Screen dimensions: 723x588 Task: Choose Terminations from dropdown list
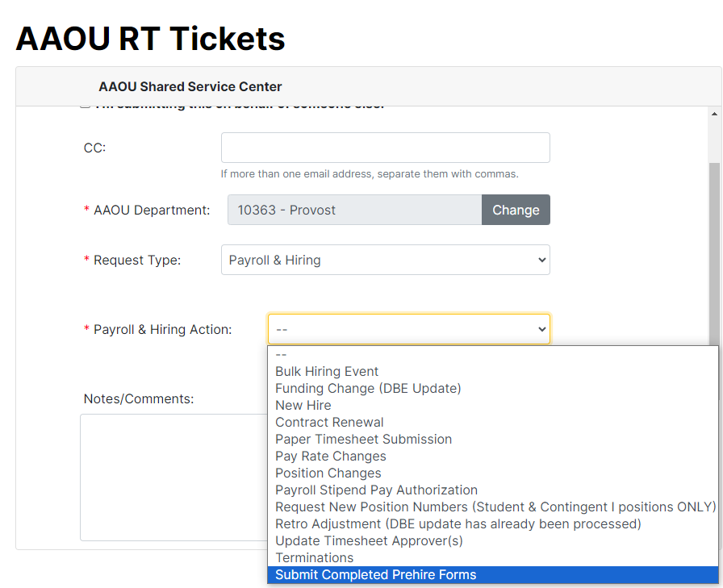pos(315,557)
